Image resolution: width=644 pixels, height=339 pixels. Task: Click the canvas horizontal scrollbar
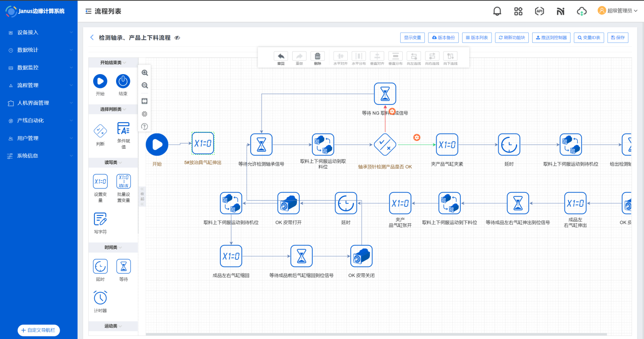tap(377, 334)
